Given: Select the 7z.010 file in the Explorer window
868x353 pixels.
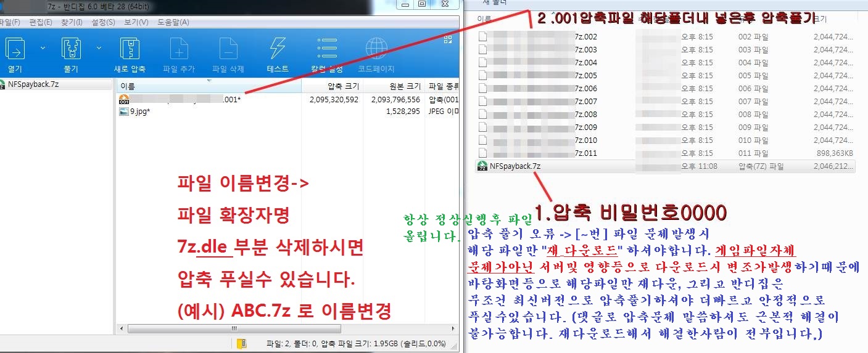Looking at the screenshot, I should pyautogui.click(x=585, y=140).
